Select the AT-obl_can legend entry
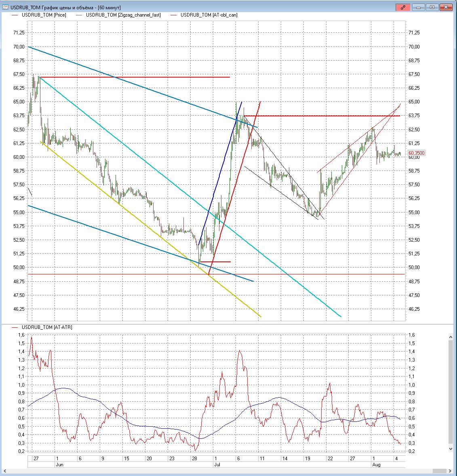Viewport: 457px width, 476px height. [x=208, y=15]
